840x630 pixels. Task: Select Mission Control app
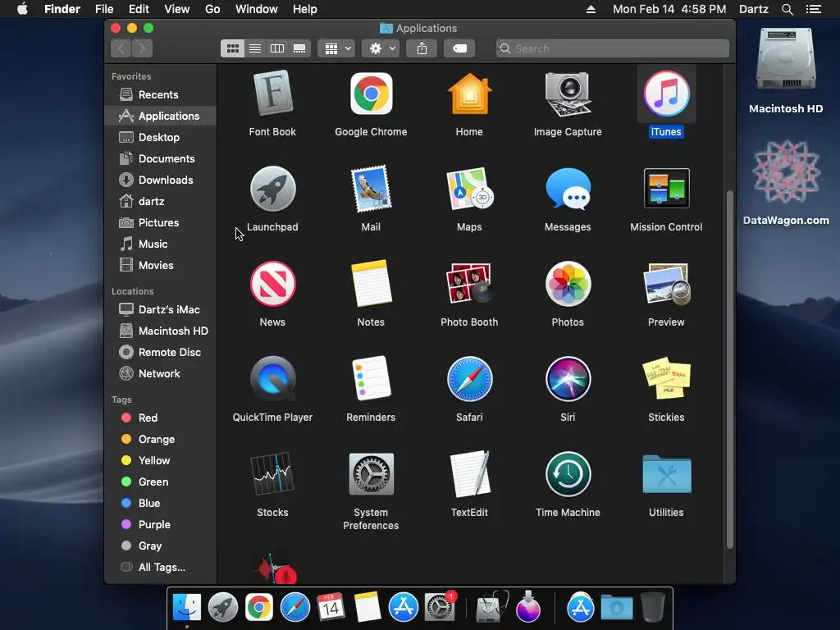point(666,189)
